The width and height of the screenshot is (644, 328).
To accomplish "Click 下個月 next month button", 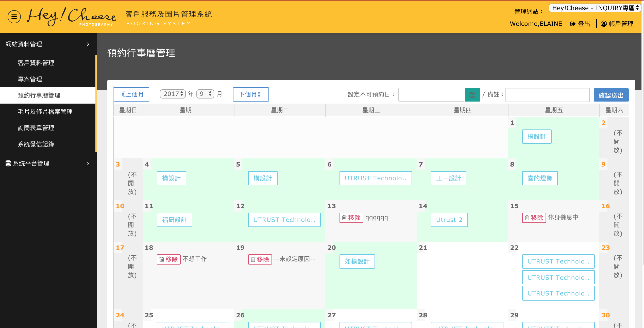I will pyautogui.click(x=250, y=94).
